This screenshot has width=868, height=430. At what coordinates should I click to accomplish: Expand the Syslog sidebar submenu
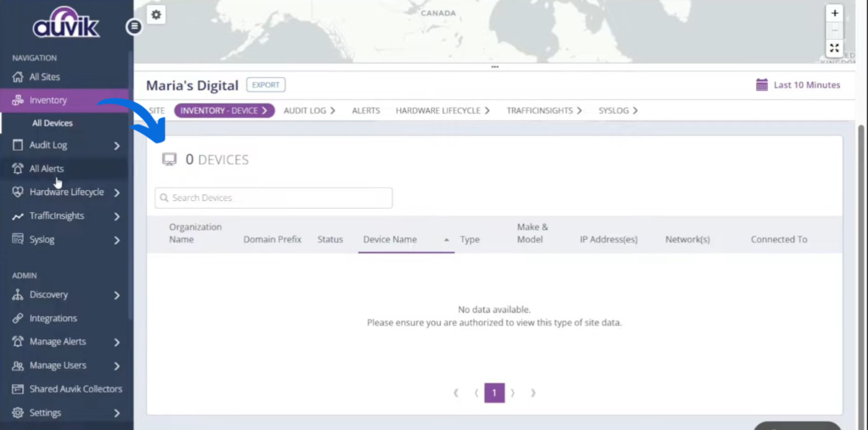point(117,241)
